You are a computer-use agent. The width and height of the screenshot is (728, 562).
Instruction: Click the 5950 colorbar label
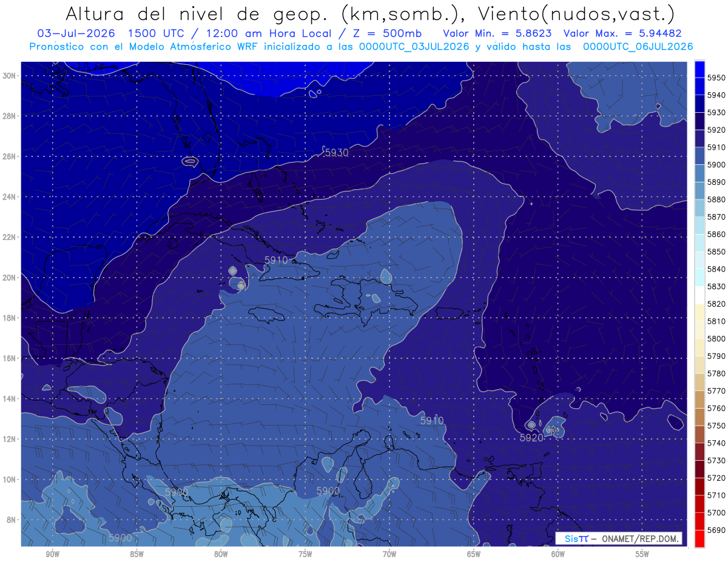tap(716, 78)
